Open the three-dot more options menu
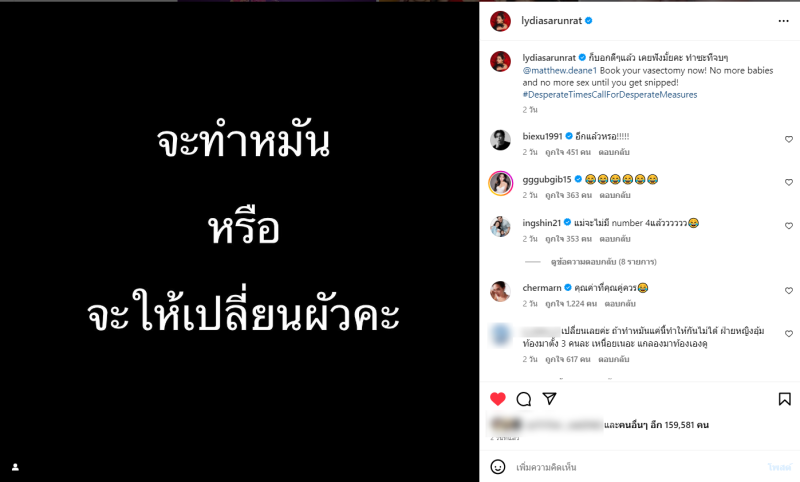Viewport: 800px width, 482px height. click(x=783, y=21)
